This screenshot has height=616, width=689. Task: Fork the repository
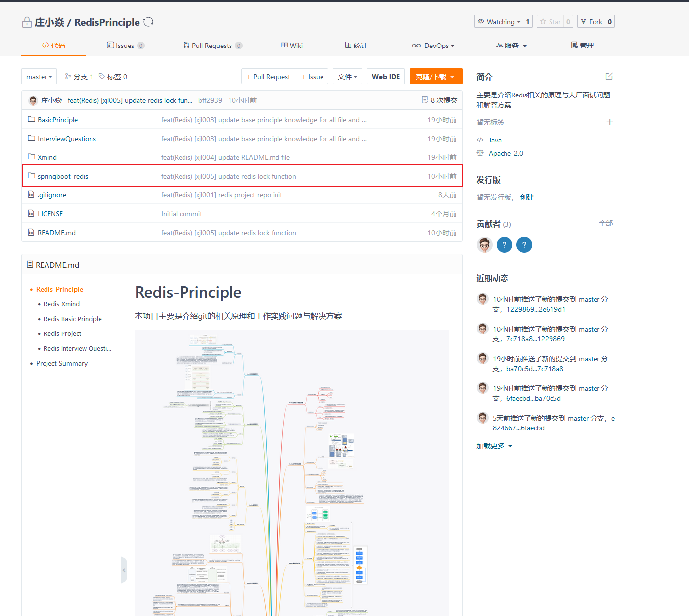[x=592, y=22]
